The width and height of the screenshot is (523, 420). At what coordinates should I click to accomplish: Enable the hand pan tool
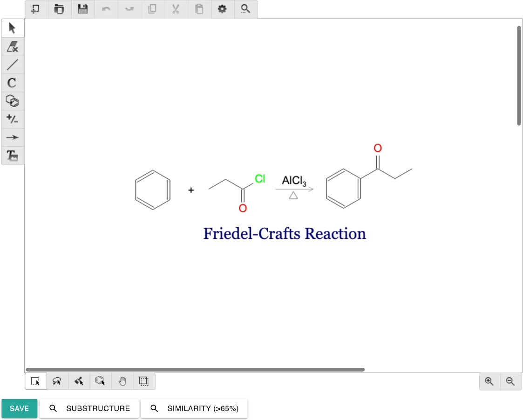tap(122, 381)
